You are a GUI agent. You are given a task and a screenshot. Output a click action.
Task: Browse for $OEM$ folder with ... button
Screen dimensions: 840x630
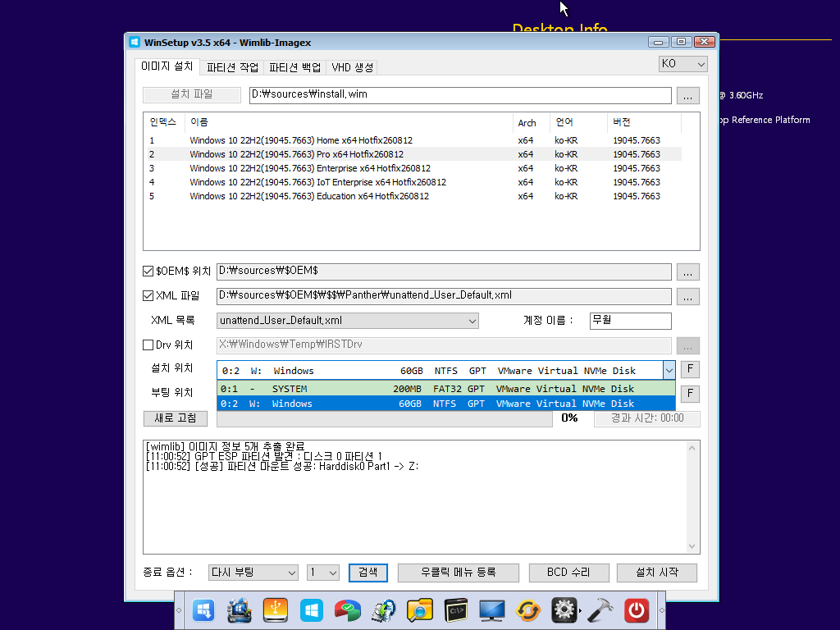coord(688,272)
